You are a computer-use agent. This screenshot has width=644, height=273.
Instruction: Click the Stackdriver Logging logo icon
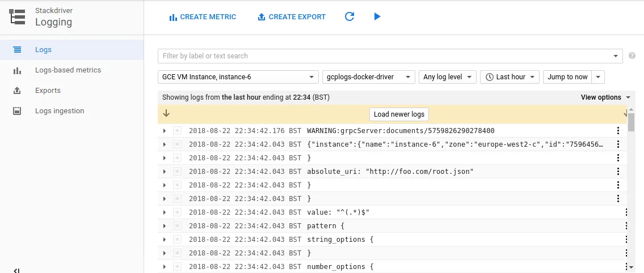click(18, 17)
